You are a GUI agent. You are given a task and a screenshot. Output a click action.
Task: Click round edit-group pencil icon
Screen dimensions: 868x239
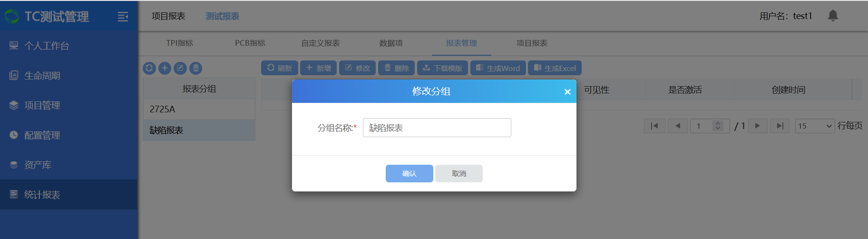click(x=180, y=68)
